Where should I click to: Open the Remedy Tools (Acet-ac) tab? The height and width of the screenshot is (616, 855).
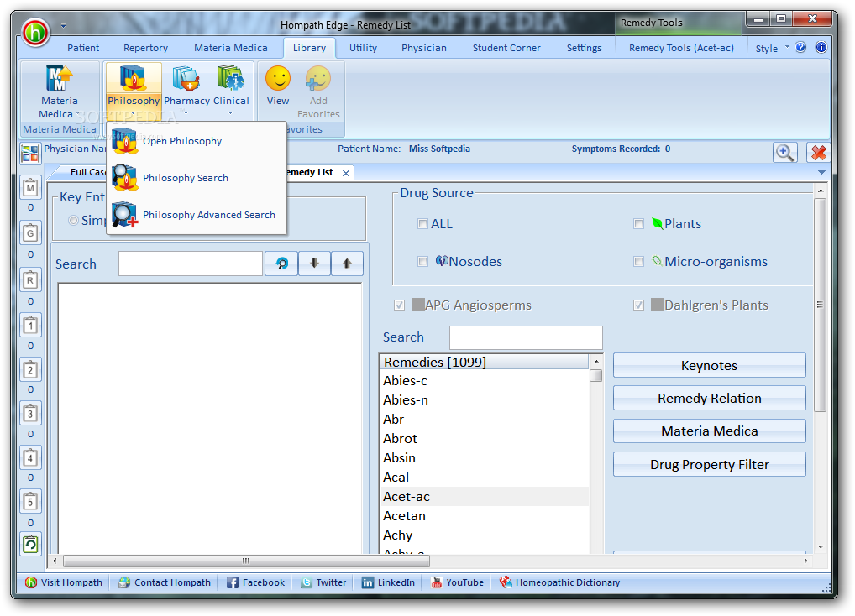click(x=681, y=48)
